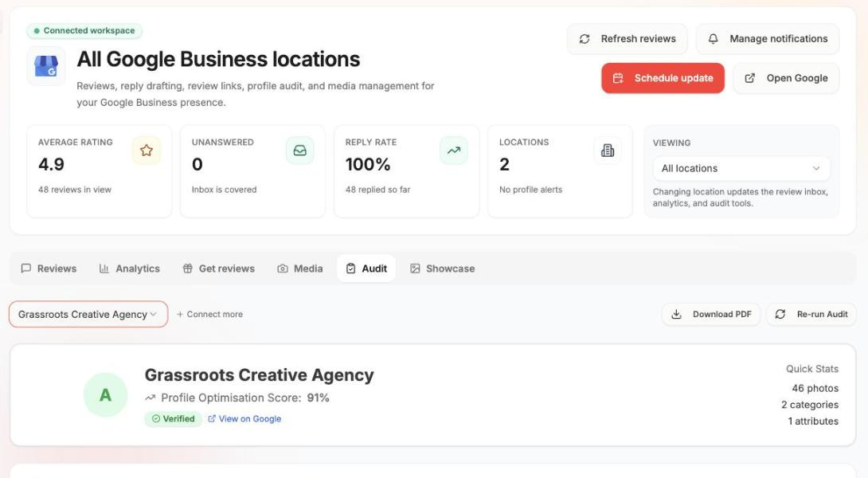This screenshot has width=868, height=478.
Task: Open the All locations viewing dropdown
Action: 741,168
